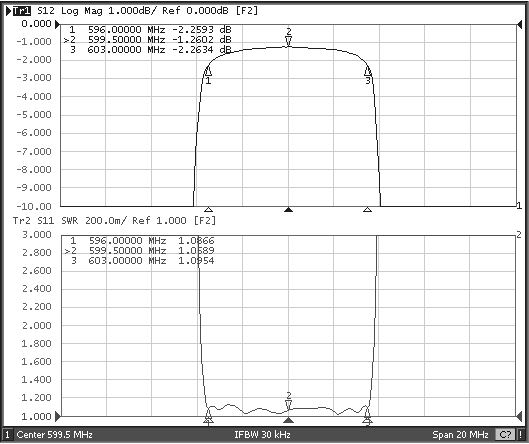This screenshot has height=444, width=529.
Task: Select the SWR marker row reading 1.0954
Action: pyautogui.click(x=143, y=261)
